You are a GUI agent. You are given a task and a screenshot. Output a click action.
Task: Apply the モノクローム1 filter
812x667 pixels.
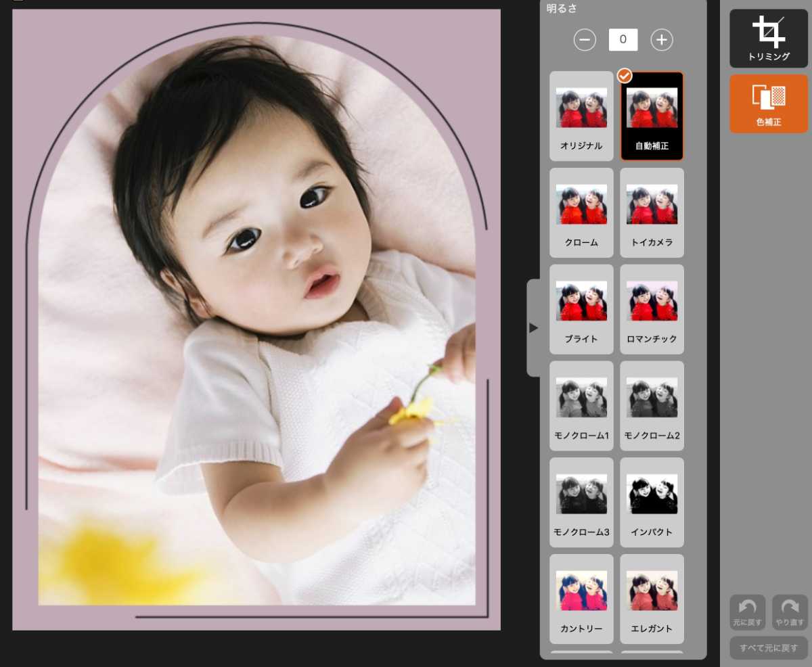coord(581,406)
